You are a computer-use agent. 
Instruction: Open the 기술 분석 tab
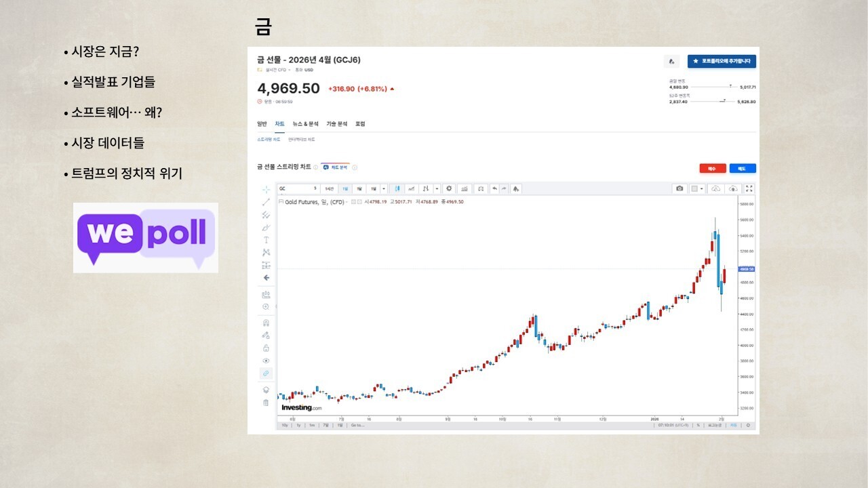336,124
